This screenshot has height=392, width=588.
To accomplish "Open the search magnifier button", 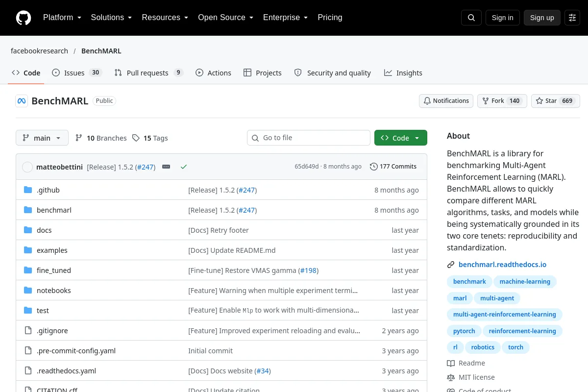I will [x=471, y=18].
